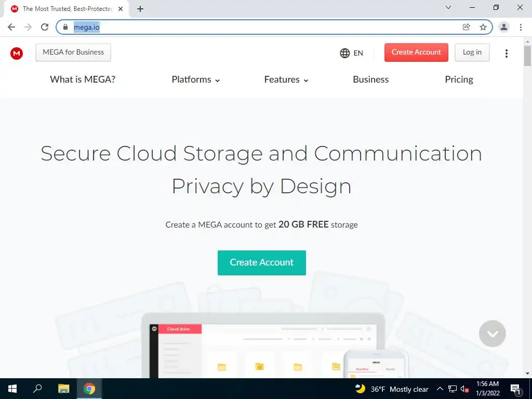Open the Windows Start menu
This screenshot has width=532, height=399.
pos(12,389)
